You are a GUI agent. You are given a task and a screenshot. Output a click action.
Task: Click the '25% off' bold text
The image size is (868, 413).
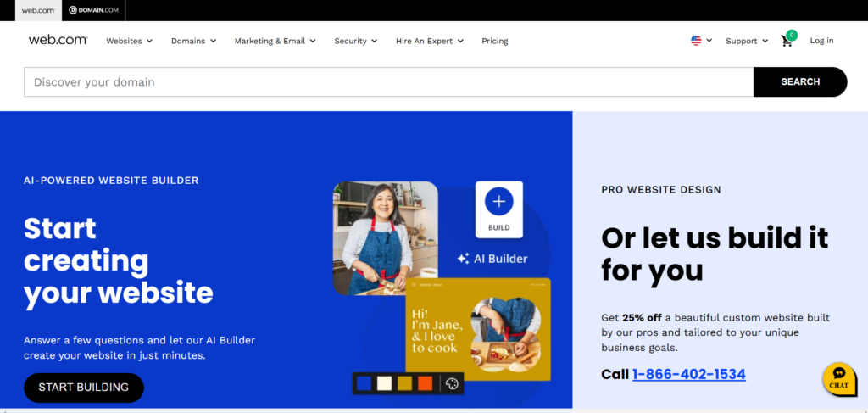click(x=643, y=318)
